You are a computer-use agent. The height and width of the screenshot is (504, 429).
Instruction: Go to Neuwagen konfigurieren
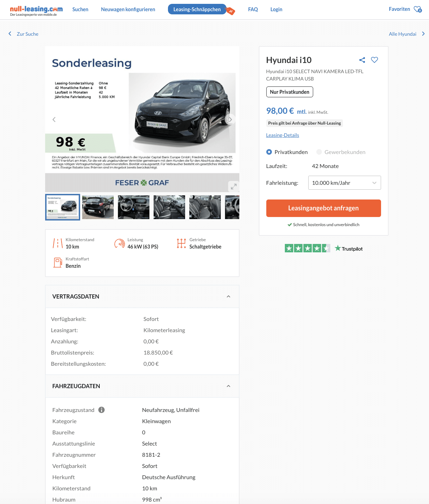pyautogui.click(x=128, y=9)
